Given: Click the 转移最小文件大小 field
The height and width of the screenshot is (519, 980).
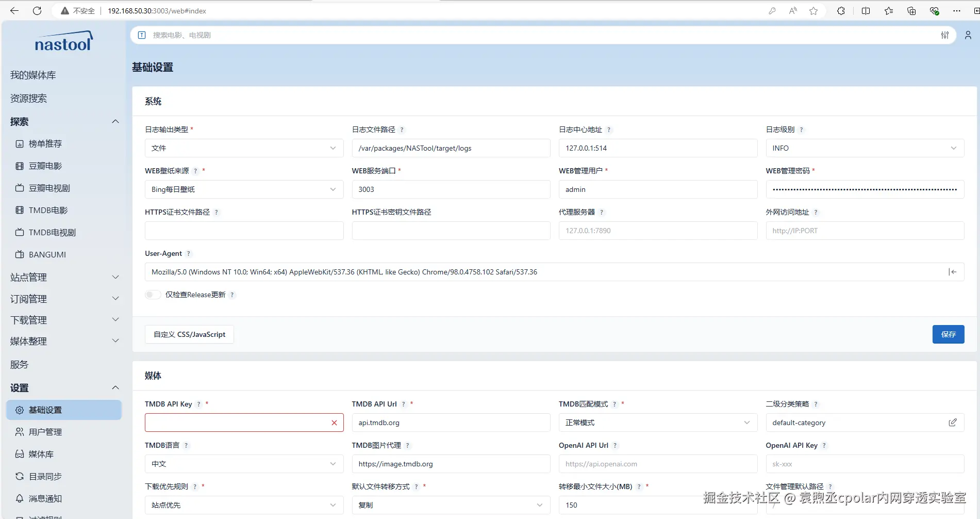Looking at the screenshot, I should tap(658, 505).
